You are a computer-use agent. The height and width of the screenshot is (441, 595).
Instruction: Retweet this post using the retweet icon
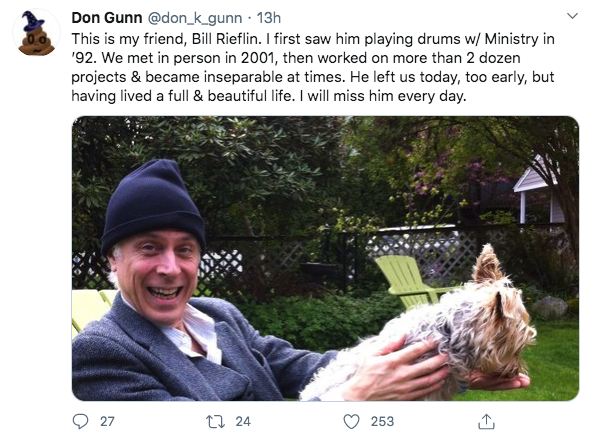point(216,422)
